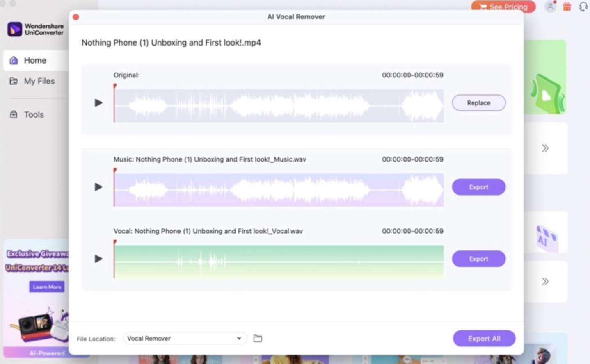Click the Music track red playhead marker
Image resolution: width=590 pixels, height=364 pixels.
click(x=115, y=170)
